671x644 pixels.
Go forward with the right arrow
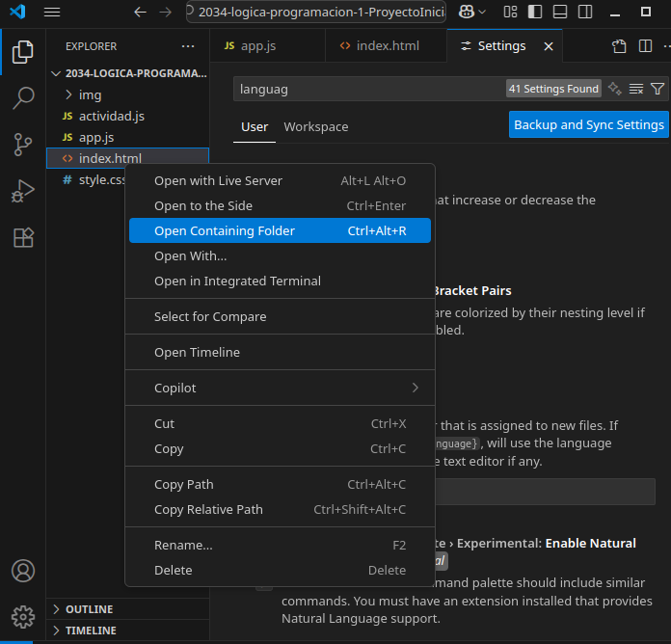[x=165, y=12]
